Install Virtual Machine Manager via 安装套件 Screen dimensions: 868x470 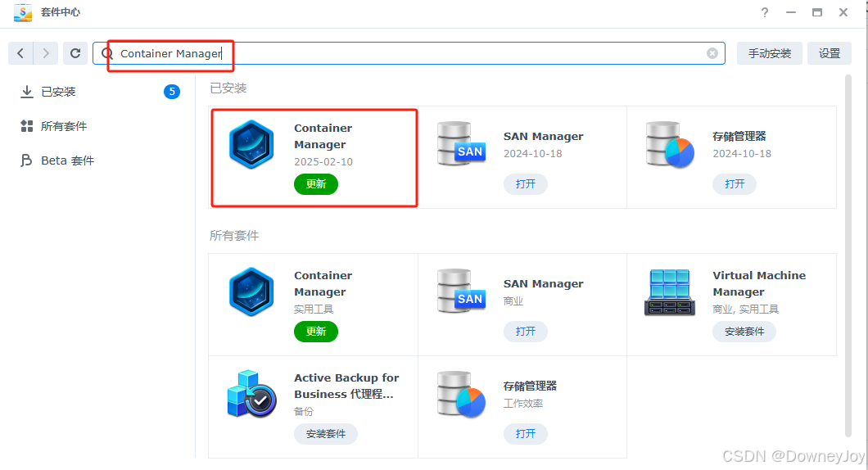744,331
